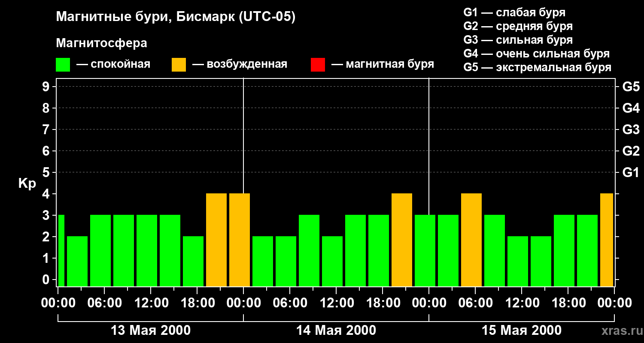This screenshot has height=343, width=644.
Task: Select the '14 Мая 2000' date label
Action: tap(336, 331)
